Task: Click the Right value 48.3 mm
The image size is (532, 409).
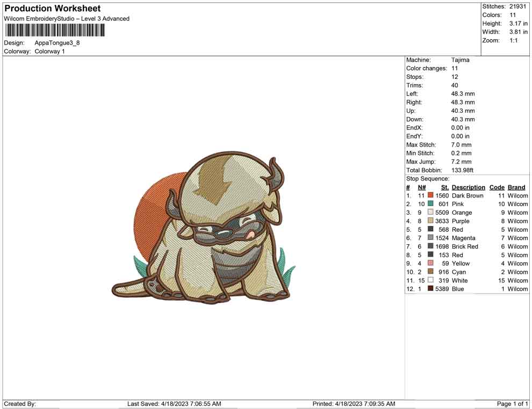Action: click(x=463, y=103)
